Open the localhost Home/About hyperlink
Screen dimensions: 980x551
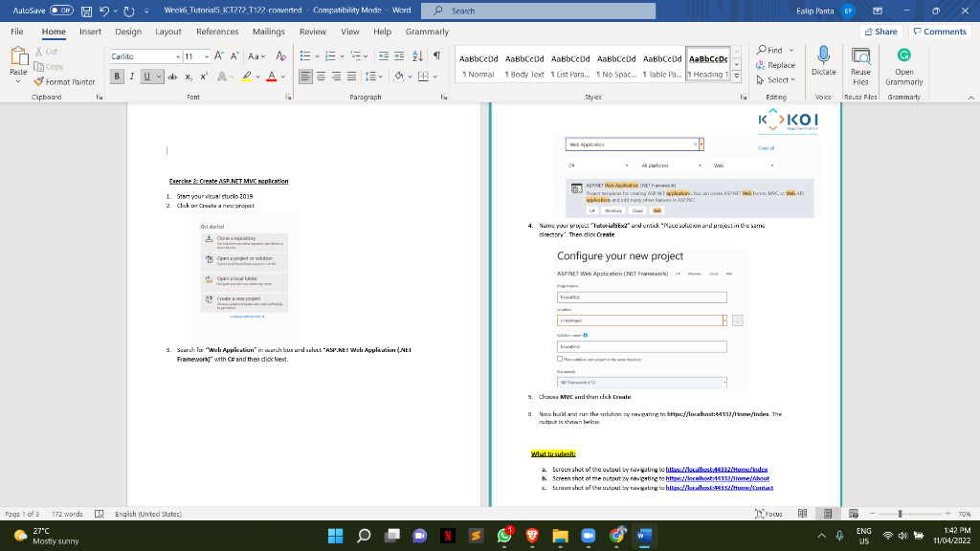pos(718,478)
